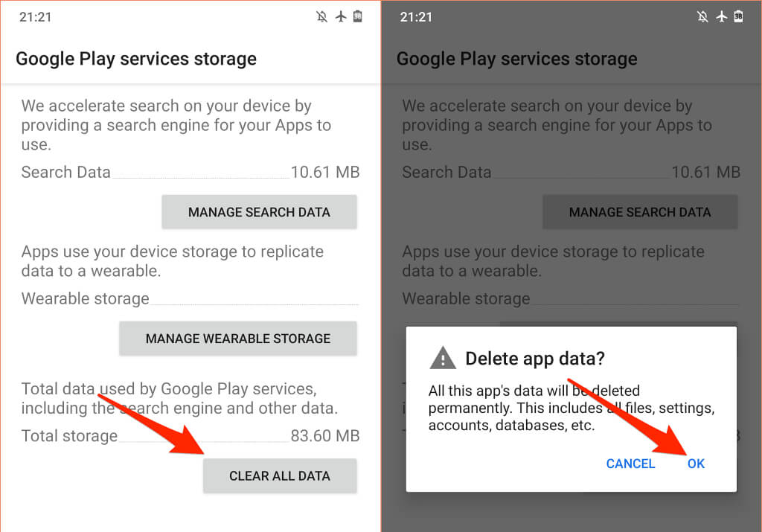Image resolution: width=762 pixels, height=532 pixels.
Task: Tap the Delete app data? dialog title
Action: coord(535,359)
